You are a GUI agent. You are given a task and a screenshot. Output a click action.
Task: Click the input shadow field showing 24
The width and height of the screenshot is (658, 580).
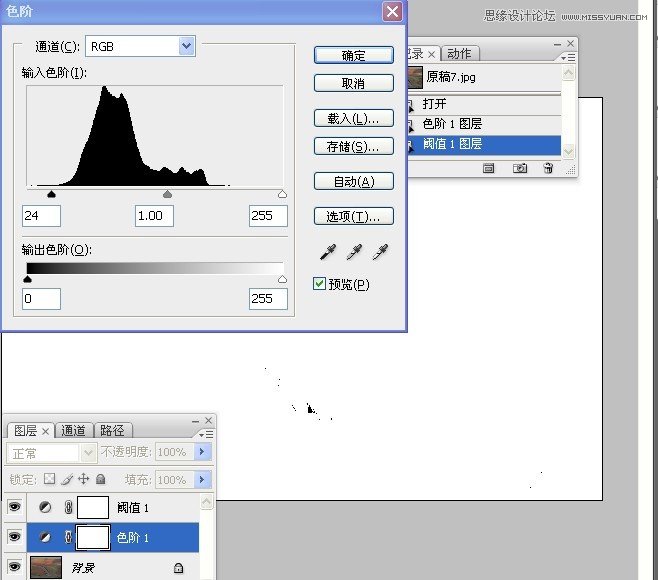(41, 216)
